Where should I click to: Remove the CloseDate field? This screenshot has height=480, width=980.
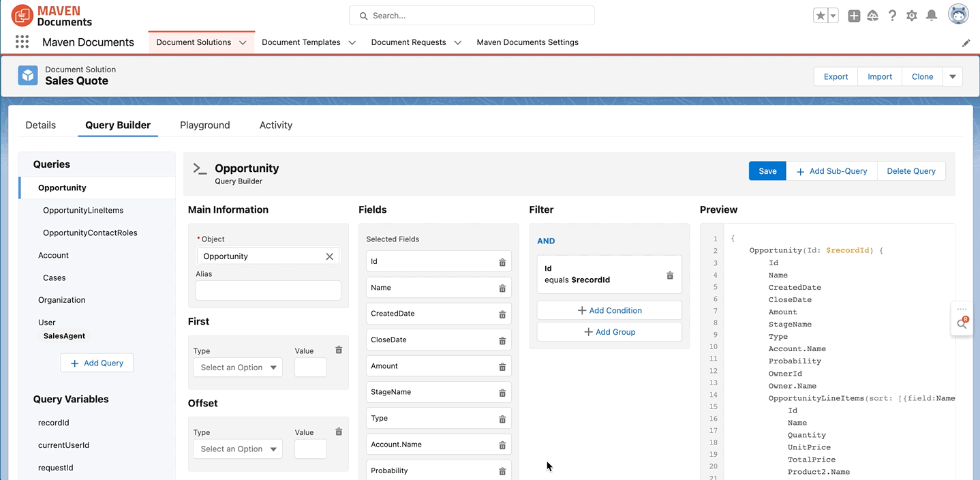click(502, 340)
